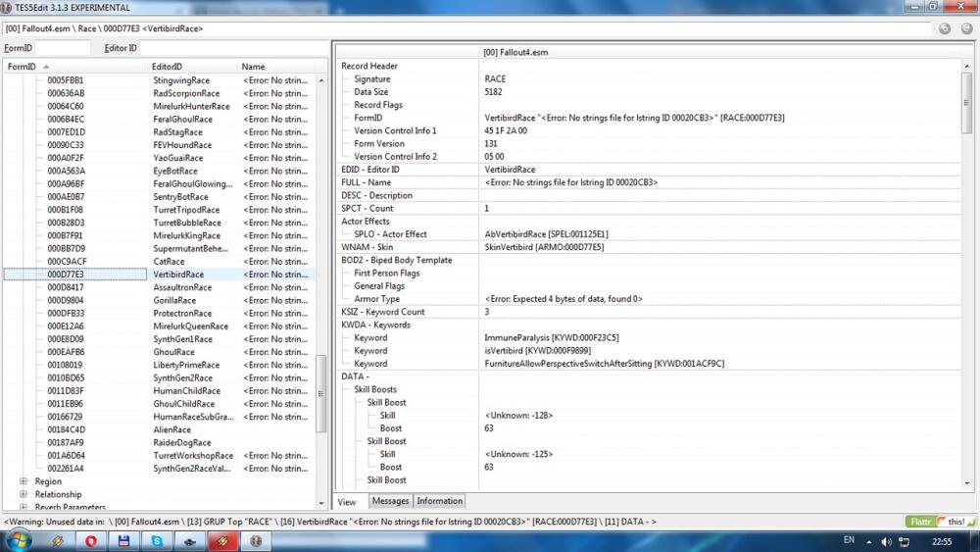Click right panel scrollbar up arrow

(x=967, y=66)
